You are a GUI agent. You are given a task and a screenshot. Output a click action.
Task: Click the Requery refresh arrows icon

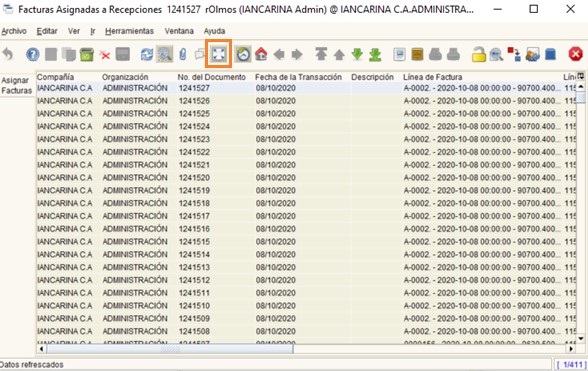[x=147, y=55]
